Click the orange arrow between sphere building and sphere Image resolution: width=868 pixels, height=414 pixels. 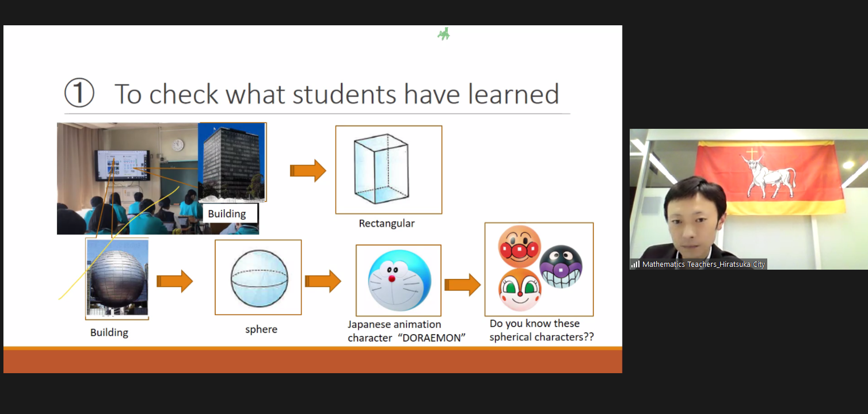[174, 281]
